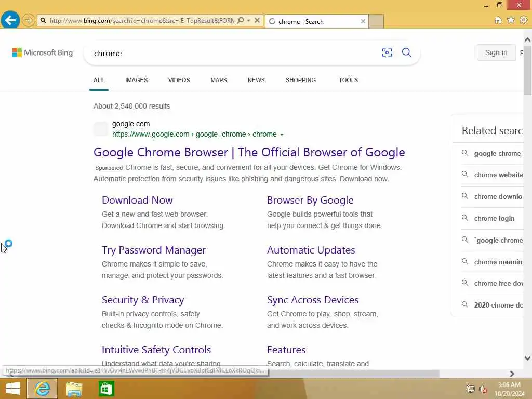This screenshot has height=399, width=532.
Task: Click the address bar search magnifier icon
Action: coord(240,20)
